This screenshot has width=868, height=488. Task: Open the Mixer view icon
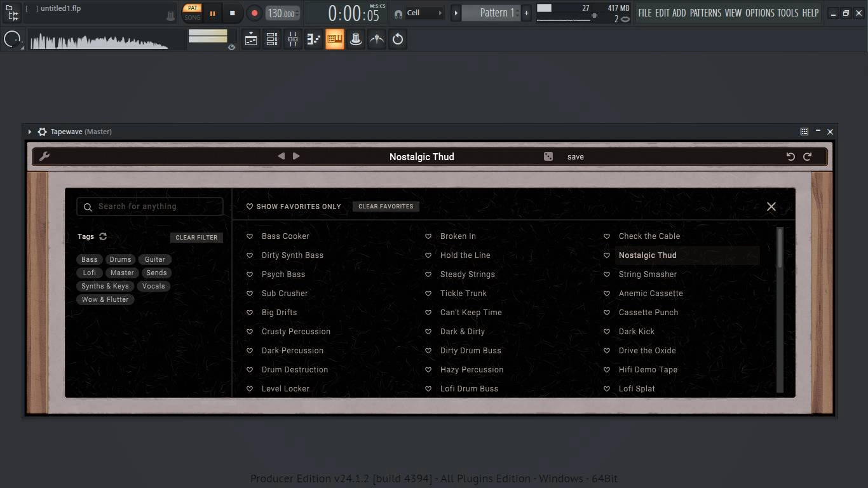(293, 39)
